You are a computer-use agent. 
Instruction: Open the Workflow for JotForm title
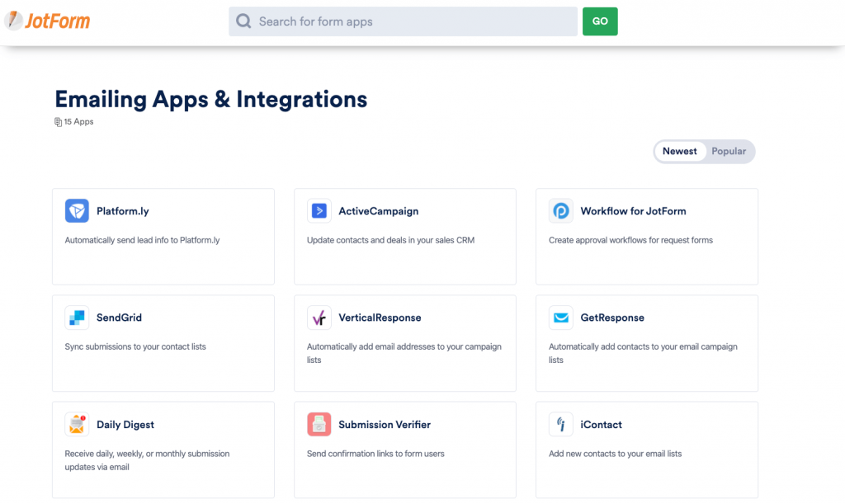click(633, 211)
